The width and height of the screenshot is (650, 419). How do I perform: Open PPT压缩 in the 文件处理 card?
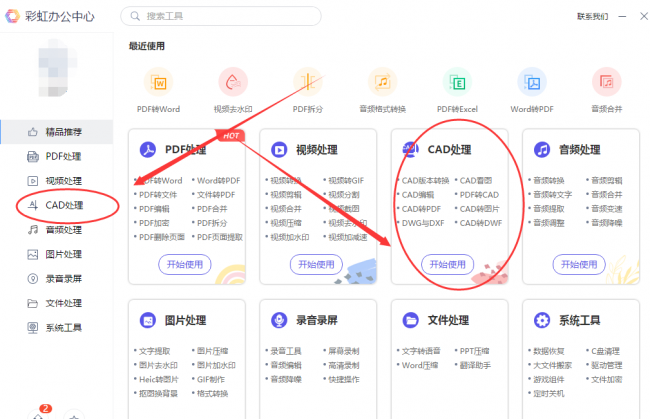475,351
